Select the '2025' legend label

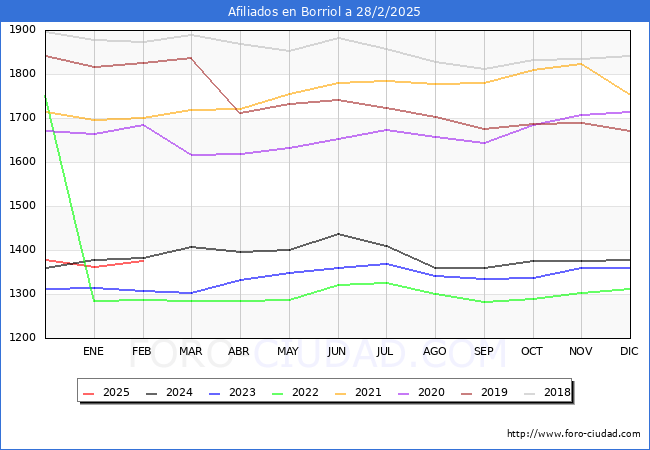pyautogui.click(x=116, y=392)
